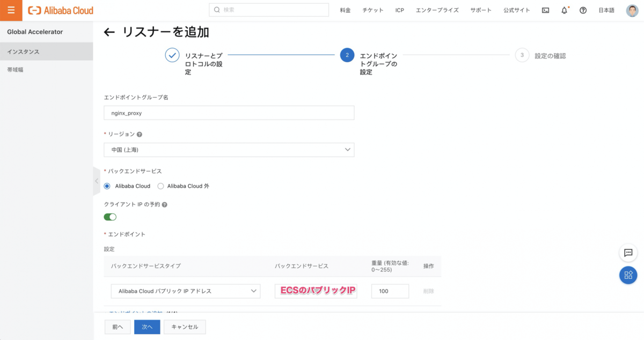644x340 pixels.
Task: Click the completed step checkmark circle
Action: coord(172,55)
